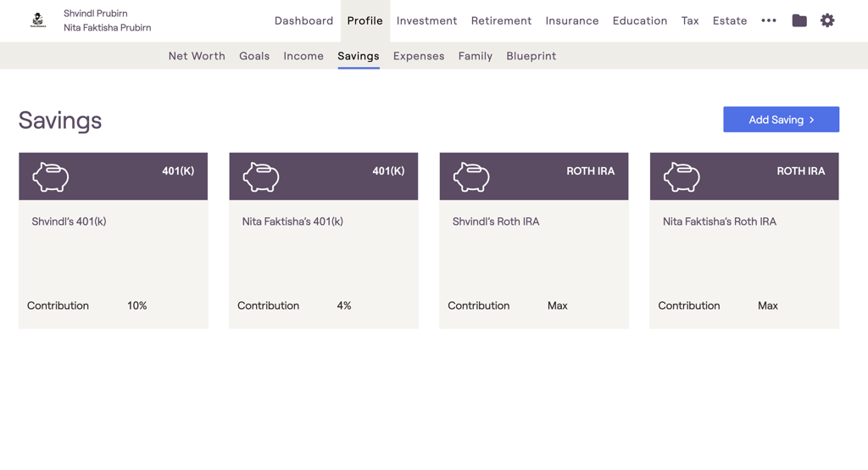Screen dimensions: 868x470
Task: Open Nita Faktisha's Roth IRA card details
Action: pyautogui.click(x=743, y=255)
